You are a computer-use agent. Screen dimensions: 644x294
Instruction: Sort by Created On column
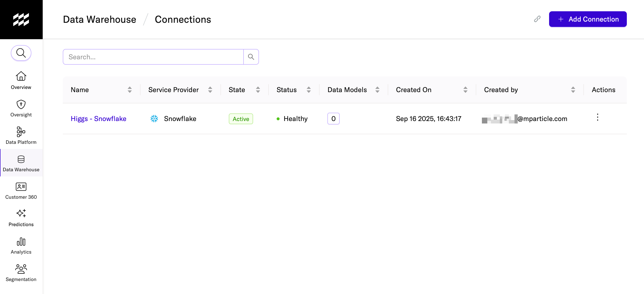pos(465,90)
